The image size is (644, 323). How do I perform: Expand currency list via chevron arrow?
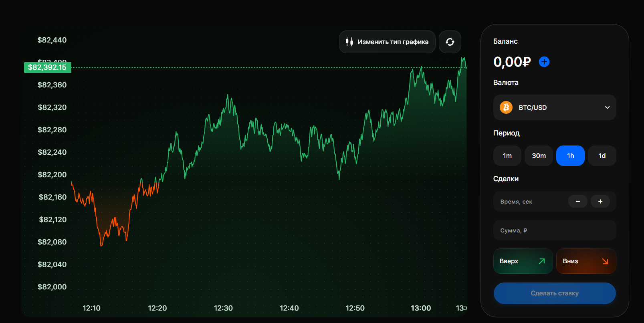[607, 107]
